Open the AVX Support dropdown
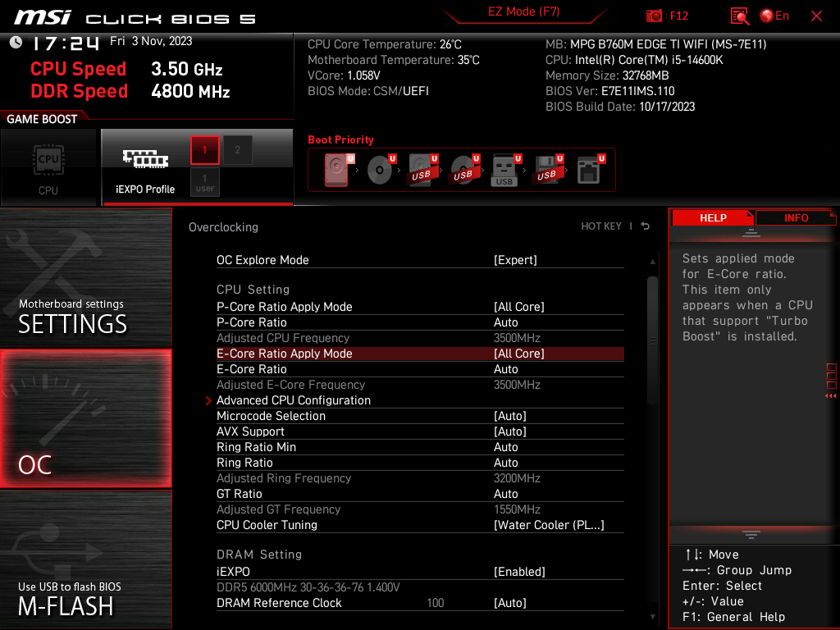The width and height of the screenshot is (840, 630). pos(510,431)
